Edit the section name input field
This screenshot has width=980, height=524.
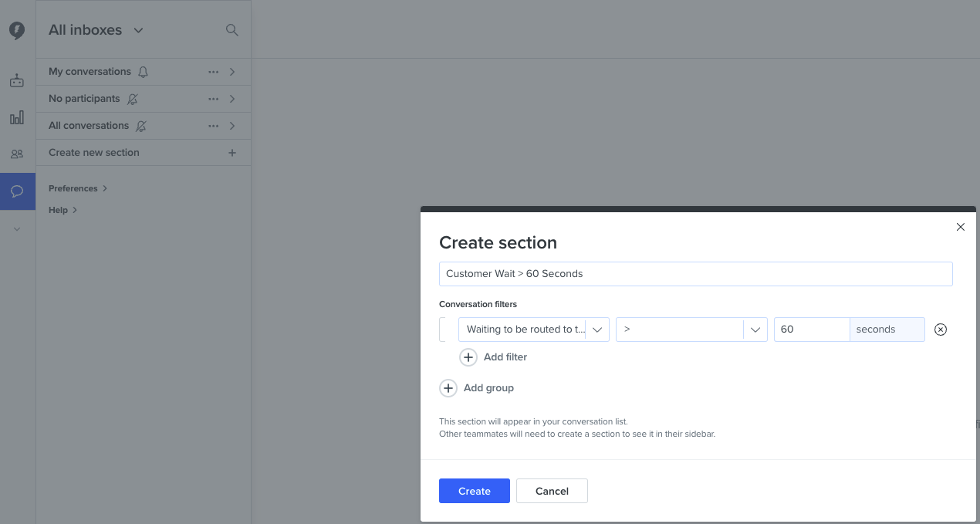(696, 274)
